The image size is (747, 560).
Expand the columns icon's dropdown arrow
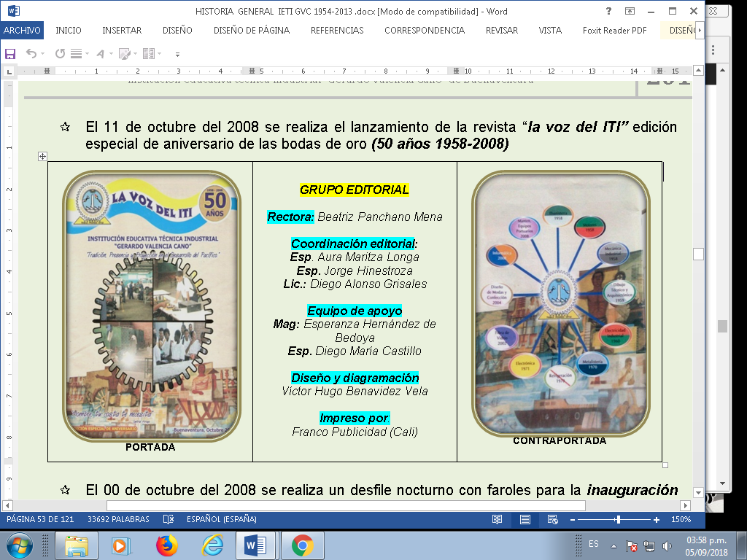point(159,54)
